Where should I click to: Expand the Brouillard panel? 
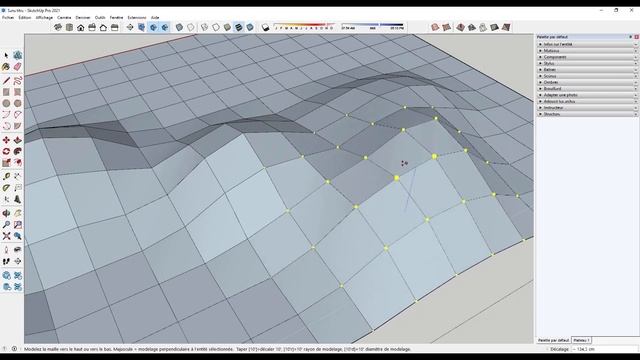[x=587, y=89]
